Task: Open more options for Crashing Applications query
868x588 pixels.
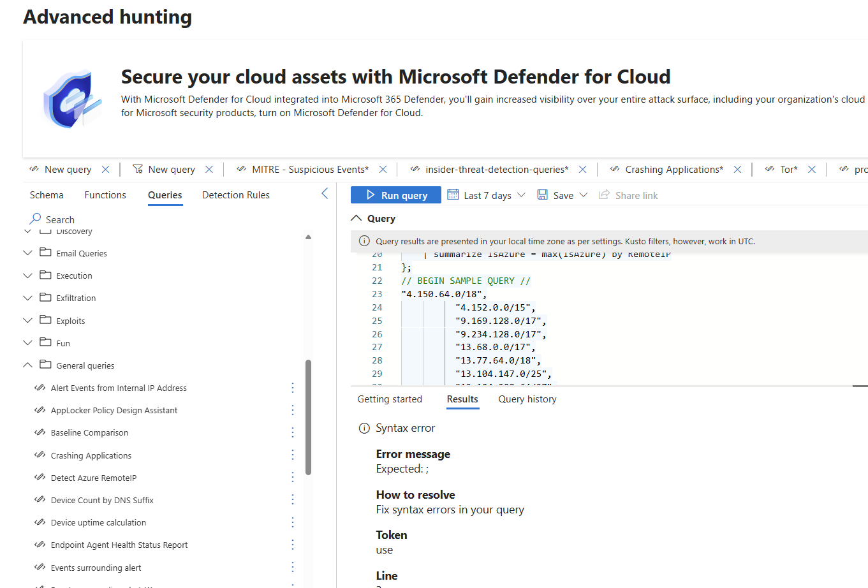Action: click(x=293, y=455)
